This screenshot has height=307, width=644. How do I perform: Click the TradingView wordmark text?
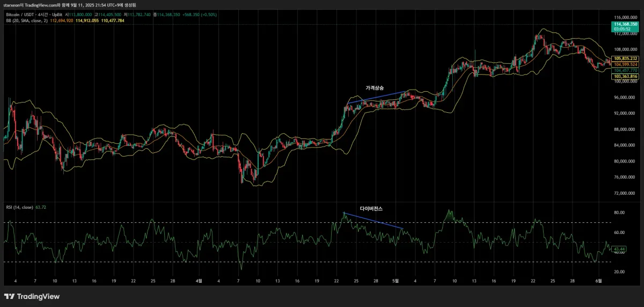[38, 296]
